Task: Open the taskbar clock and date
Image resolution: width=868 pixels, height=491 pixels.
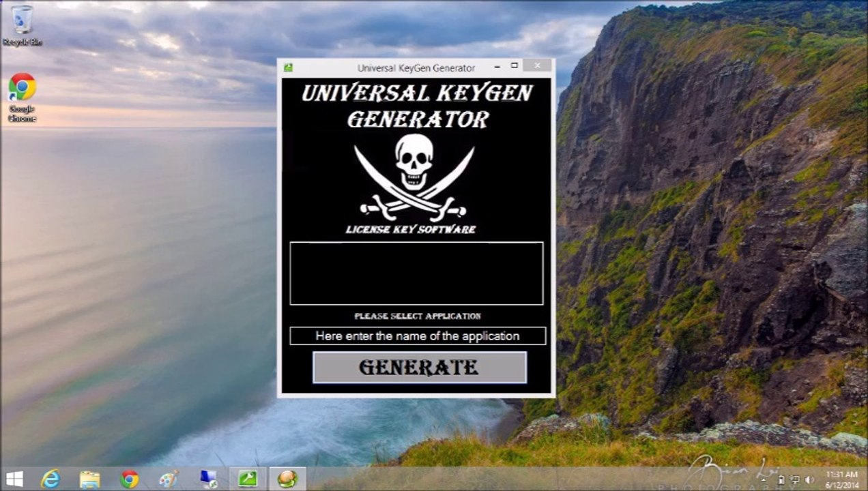Action: click(x=841, y=479)
